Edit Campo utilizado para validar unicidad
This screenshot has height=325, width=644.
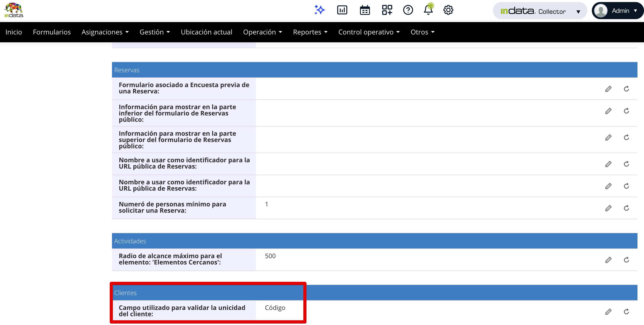[608, 312]
